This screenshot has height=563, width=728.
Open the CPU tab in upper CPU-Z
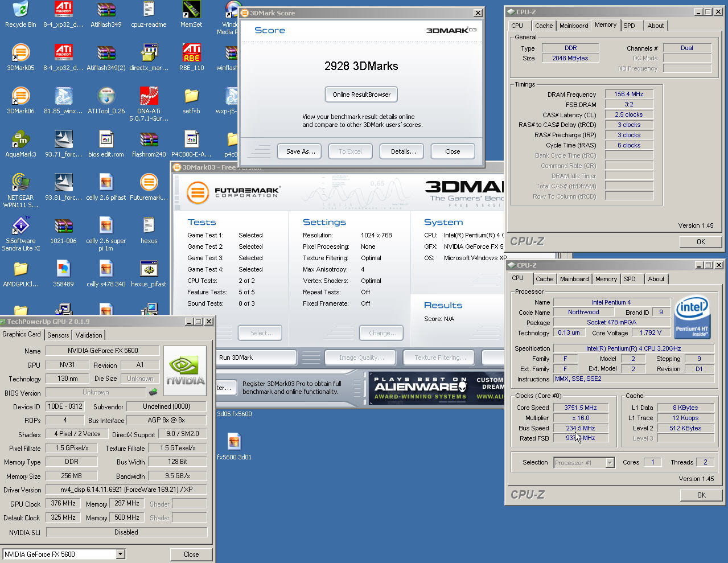tap(517, 26)
